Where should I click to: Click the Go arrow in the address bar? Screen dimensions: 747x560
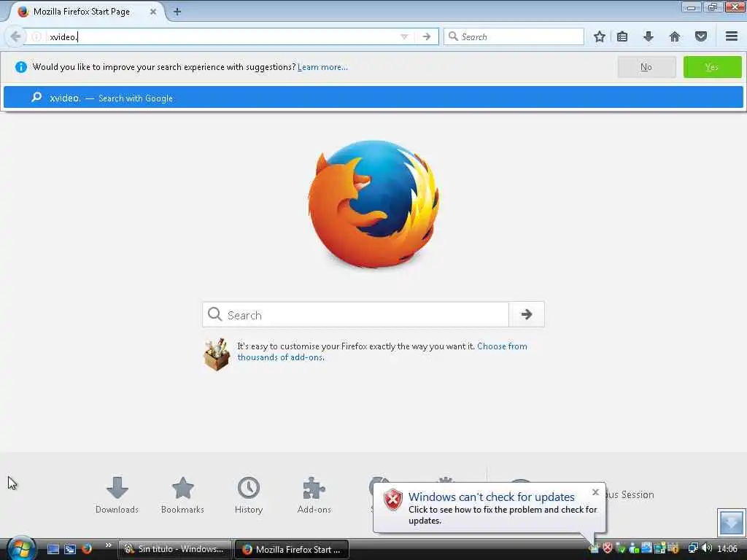pos(426,36)
